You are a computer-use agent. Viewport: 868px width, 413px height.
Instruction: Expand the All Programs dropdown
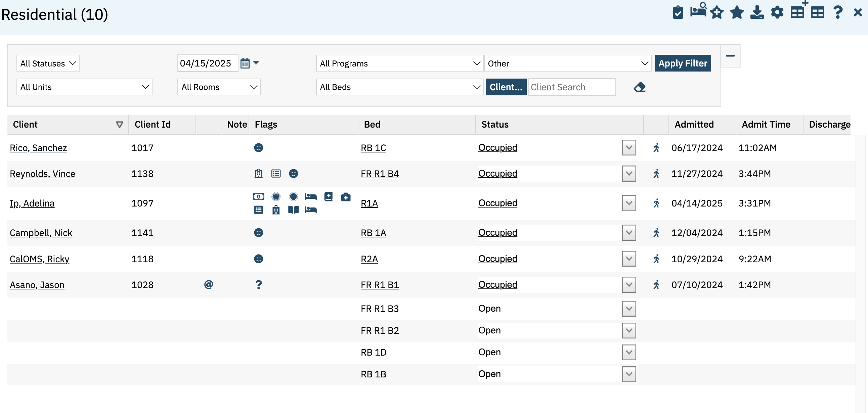400,63
